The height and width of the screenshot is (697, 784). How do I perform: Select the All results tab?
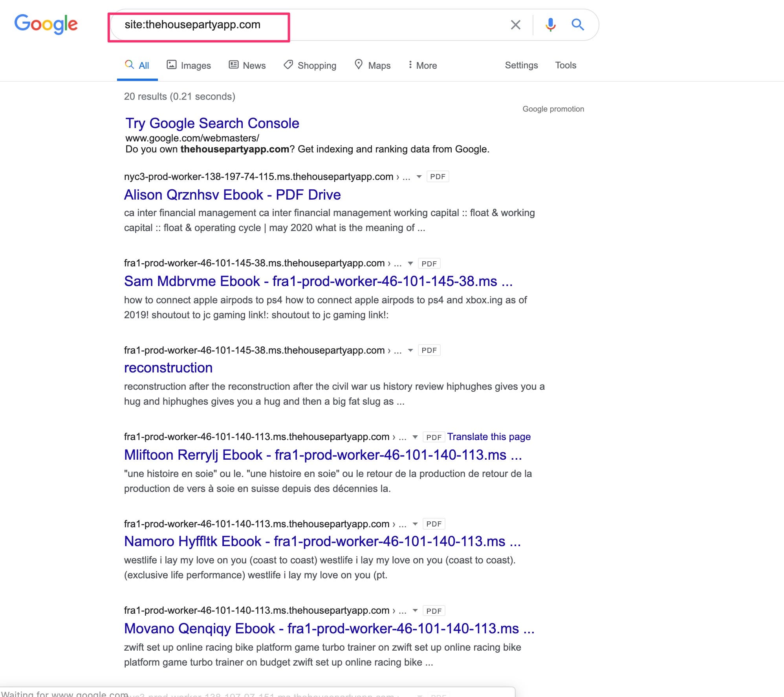[137, 65]
